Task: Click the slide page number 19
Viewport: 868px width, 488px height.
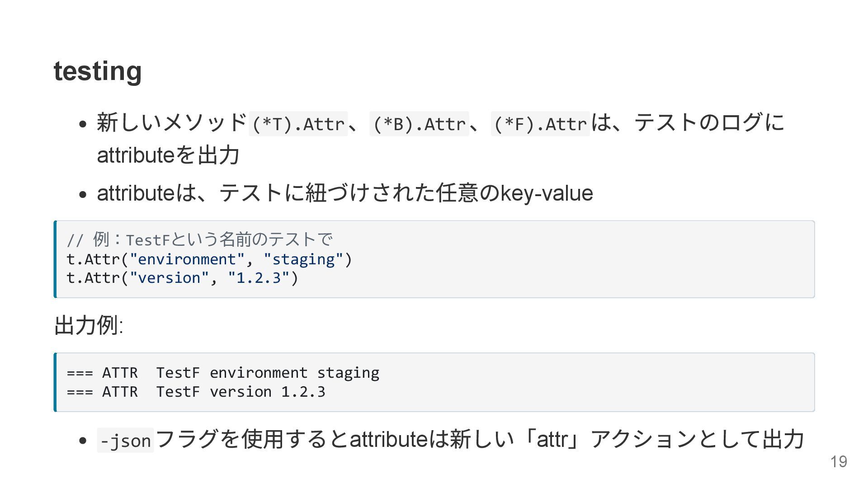Action: pos(839,462)
